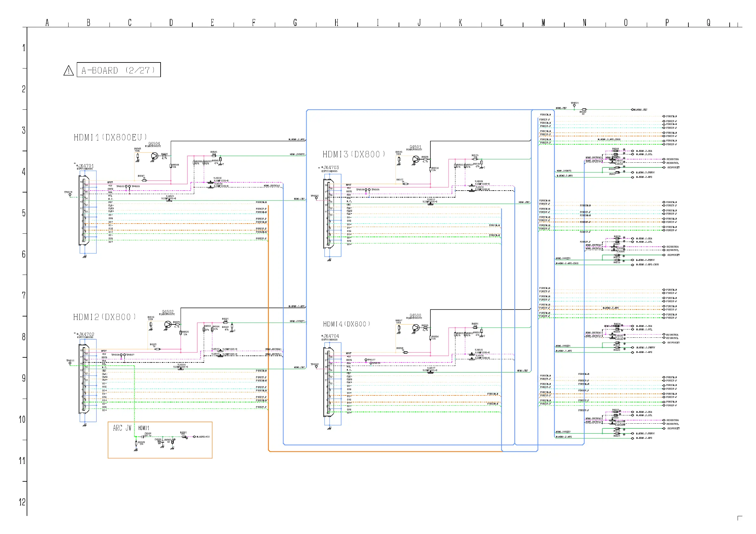Click the Q4500 transistor near HDMI4
The image size is (756, 534).
[x=416, y=328]
